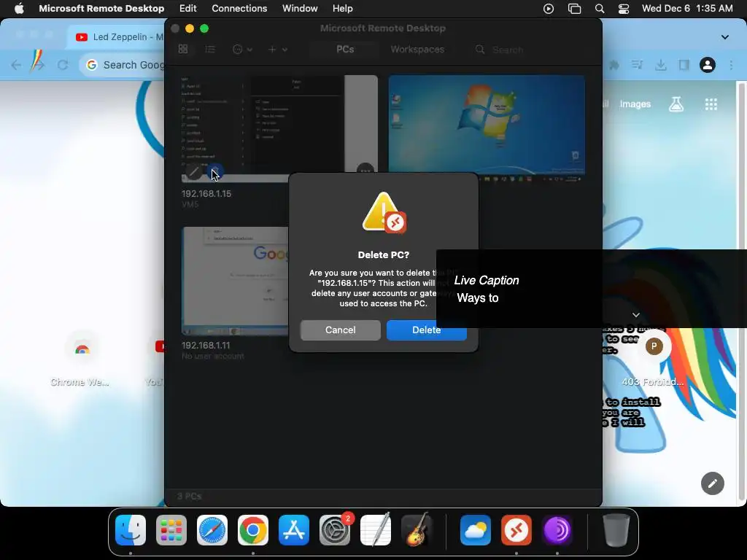Expand Chrome tab search chevron

point(724,37)
